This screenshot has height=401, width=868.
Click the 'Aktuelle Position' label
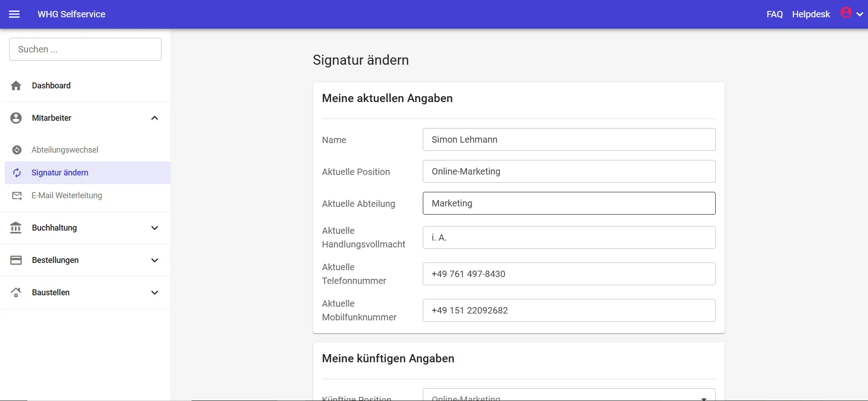pyautogui.click(x=356, y=172)
